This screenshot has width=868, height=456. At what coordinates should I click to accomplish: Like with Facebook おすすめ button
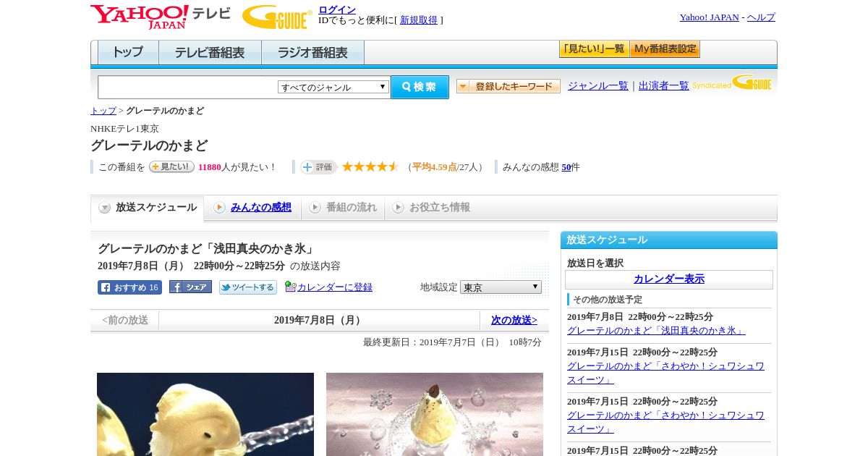coord(129,287)
